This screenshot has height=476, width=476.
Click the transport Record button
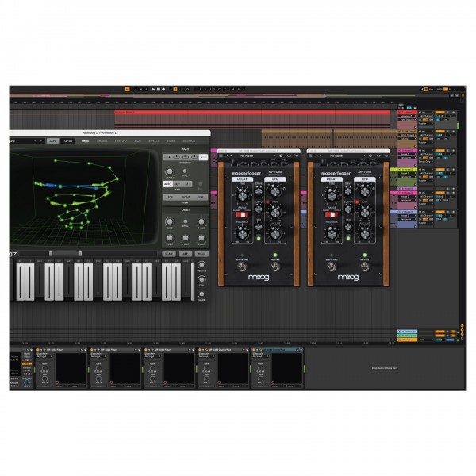[x=163, y=89]
